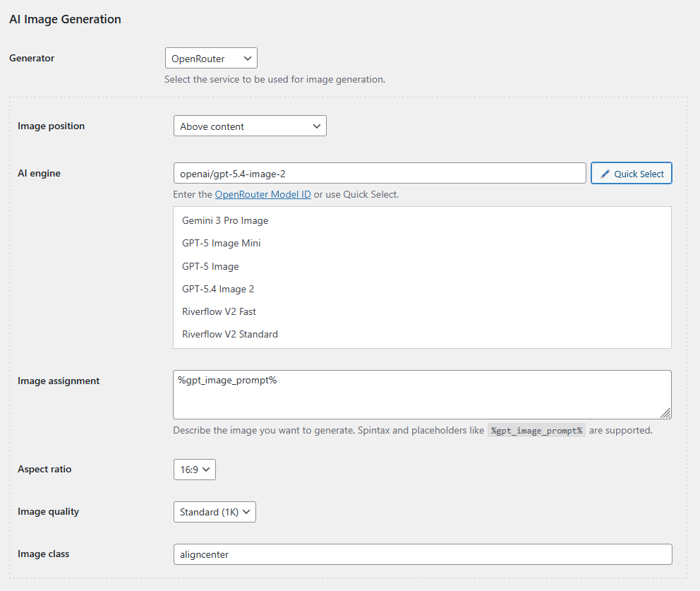Screen dimensions: 700x591
Task: Open the OpenRouter Model ID link
Action: tap(263, 194)
